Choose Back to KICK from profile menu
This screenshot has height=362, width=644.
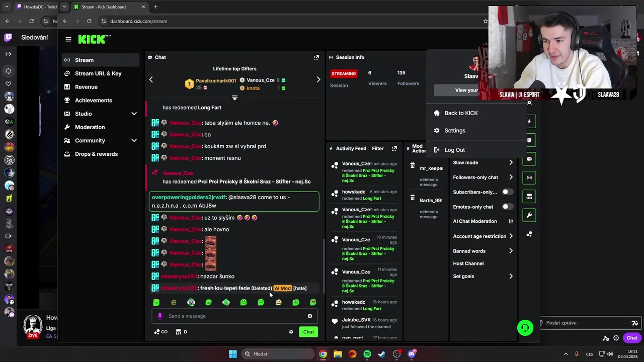click(461, 113)
